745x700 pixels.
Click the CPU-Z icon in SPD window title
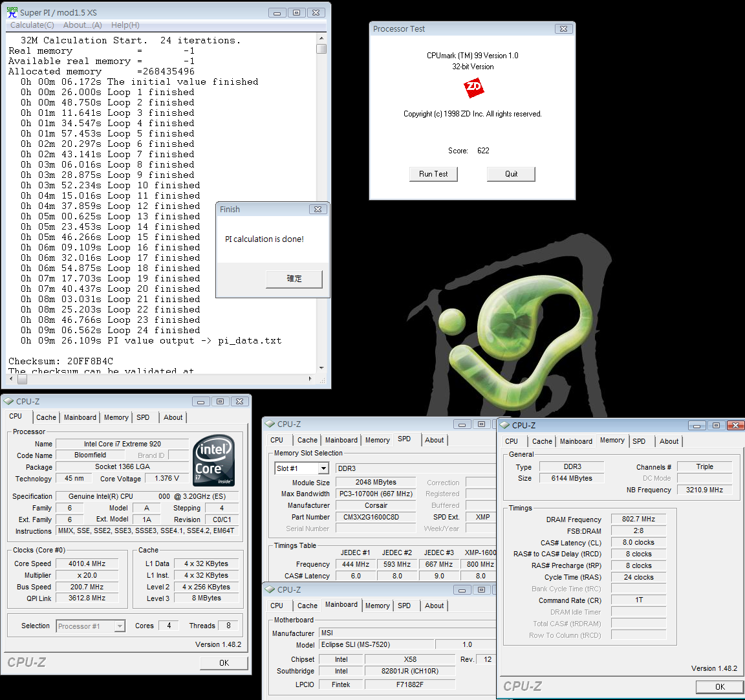[x=270, y=424]
